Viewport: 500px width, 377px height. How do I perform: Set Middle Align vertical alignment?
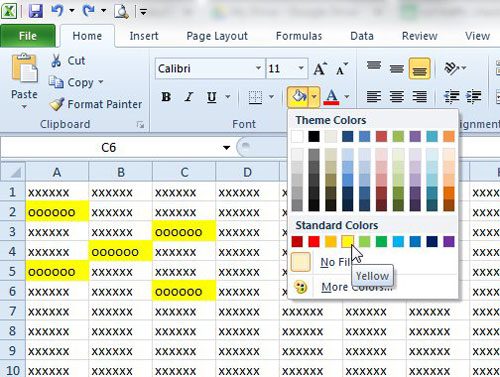tap(397, 69)
